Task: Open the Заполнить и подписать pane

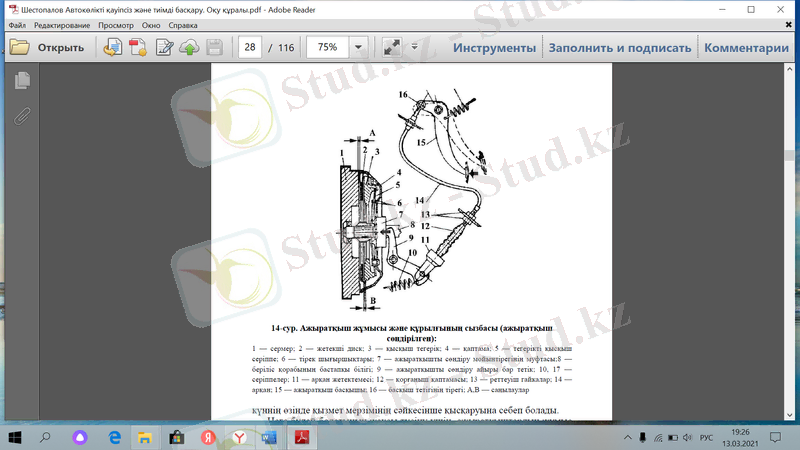Action: 619,47
